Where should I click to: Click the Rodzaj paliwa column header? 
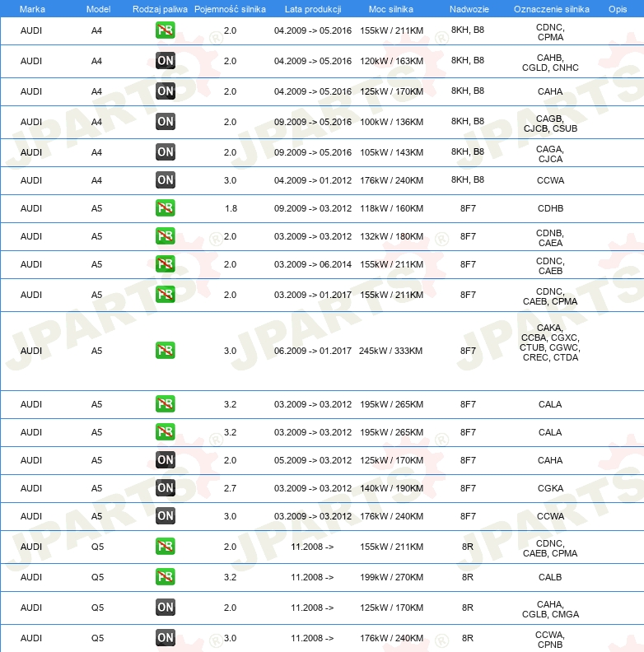pyautogui.click(x=159, y=8)
